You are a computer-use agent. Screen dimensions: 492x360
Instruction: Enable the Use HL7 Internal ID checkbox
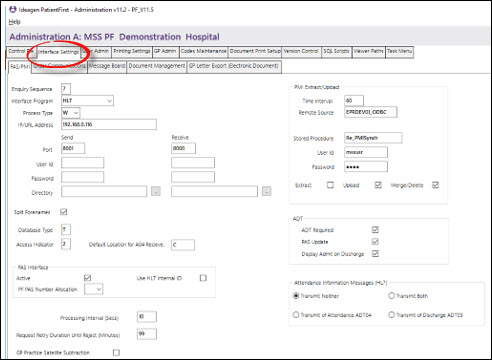[x=203, y=278]
